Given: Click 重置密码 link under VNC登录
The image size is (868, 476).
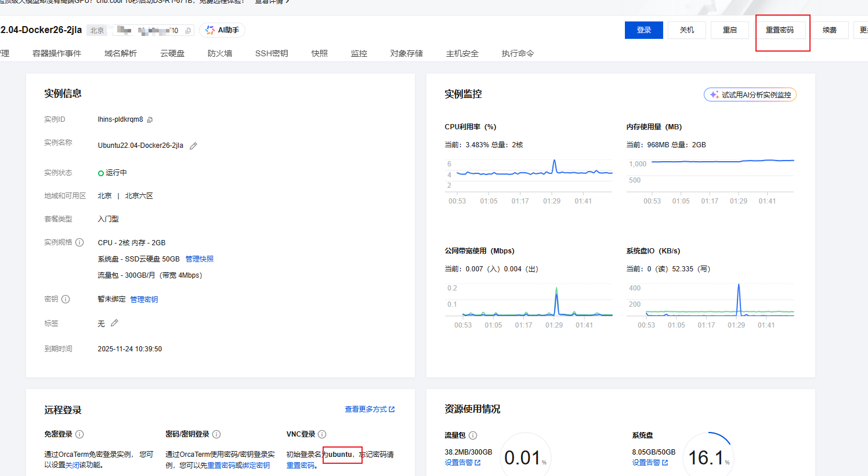Looking at the screenshot, I should click(301, 465).
